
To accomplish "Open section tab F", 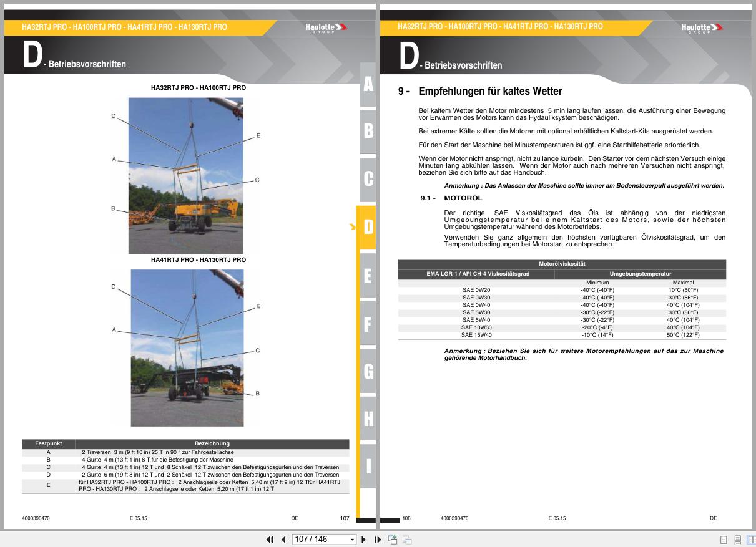I will [368, 324].
